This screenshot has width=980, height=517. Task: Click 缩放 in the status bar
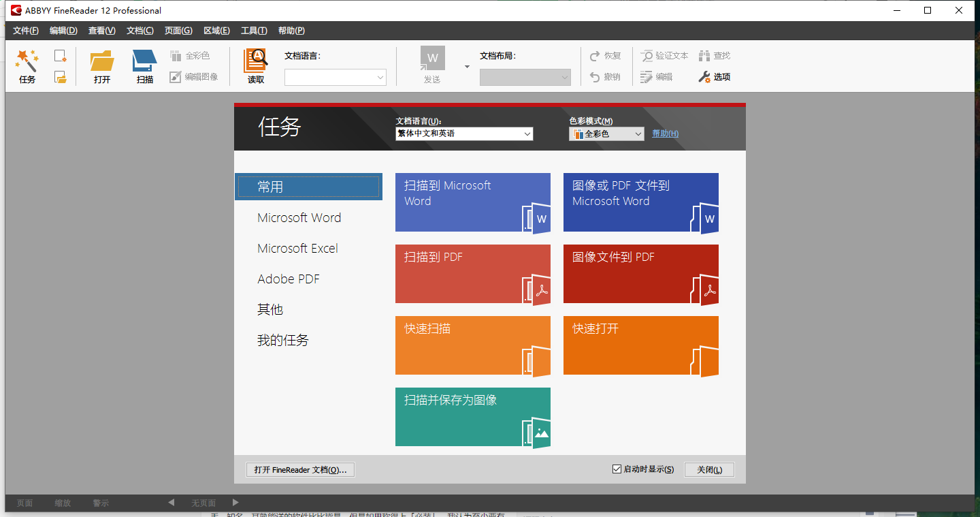click(63, 503)
